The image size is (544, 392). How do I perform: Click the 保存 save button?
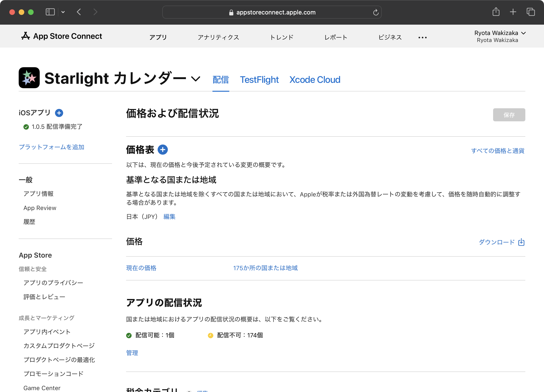509,115
